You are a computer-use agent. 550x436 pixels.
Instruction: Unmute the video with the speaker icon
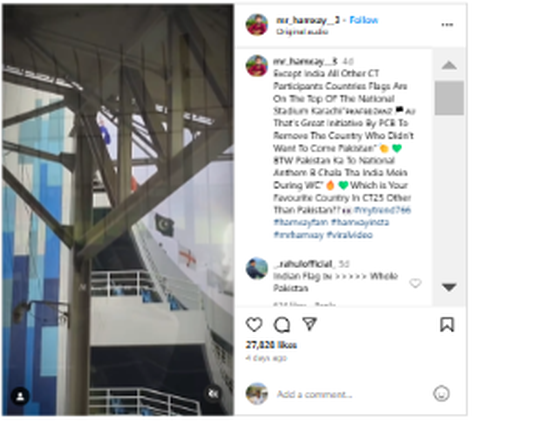point(213,394)
